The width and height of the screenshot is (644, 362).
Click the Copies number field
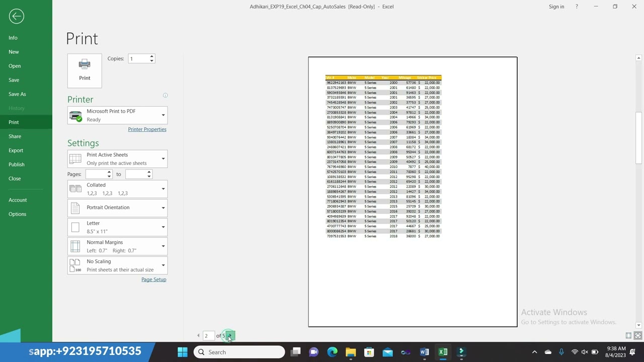pyautogui.click(x=138, y=59)
